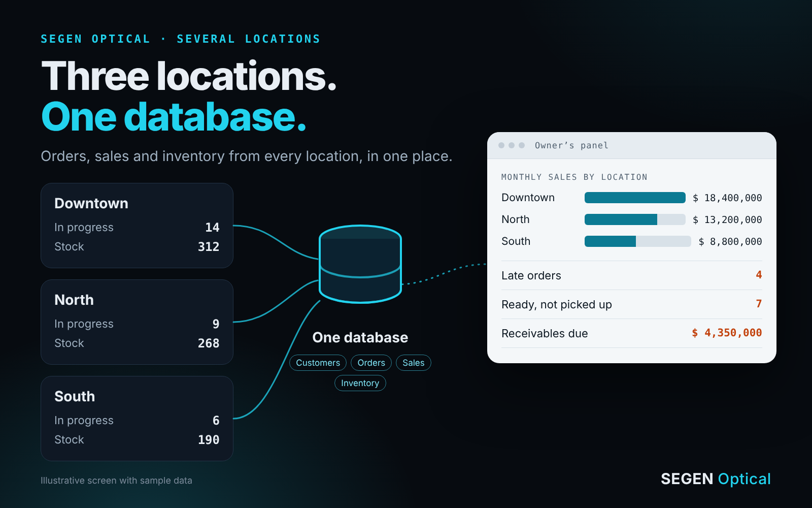Click South label in sales panel
Image resolution: width=812 pixels, height=508 pixels.
tap(516, 241)
